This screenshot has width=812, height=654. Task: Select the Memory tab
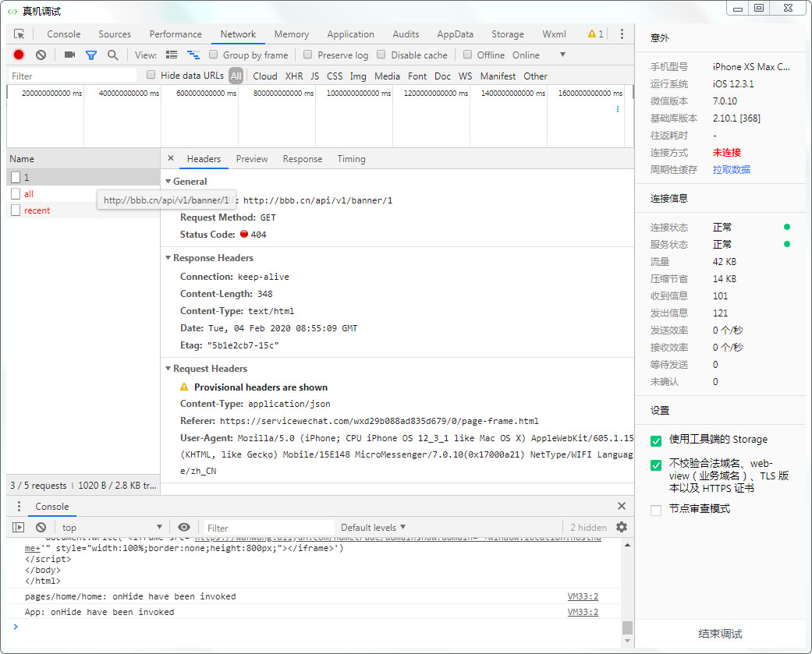pos(292,34)
